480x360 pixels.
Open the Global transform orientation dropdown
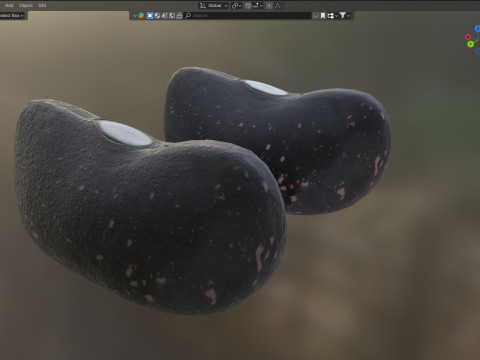(x=214, y=6)
